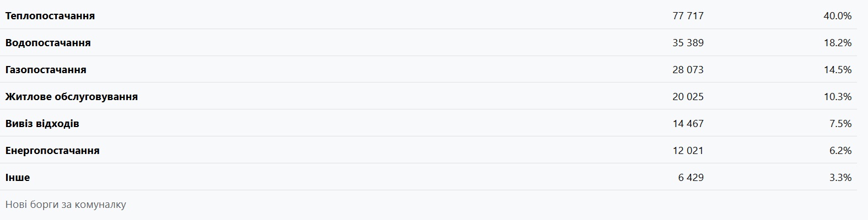Select the 35 389 number cell
Screen dimensions: 868x220
[x=688, y=43]
